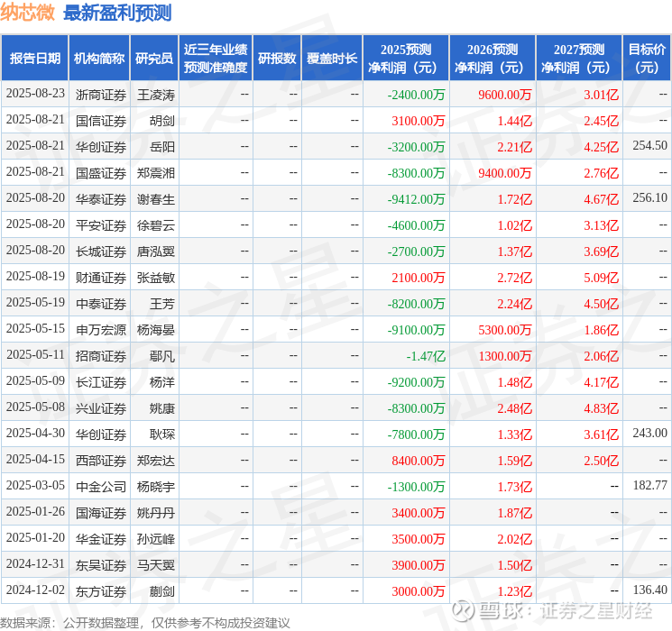Click the date cell 2024-12-02

point(35,590)
